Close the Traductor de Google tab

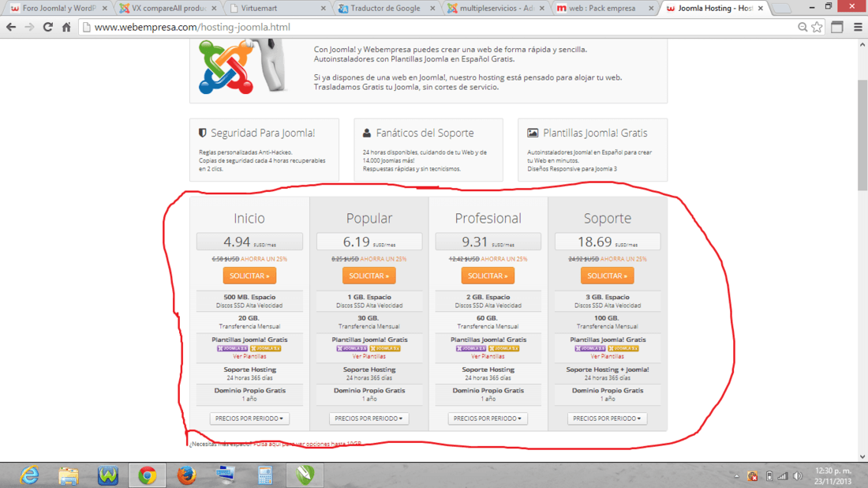(433, 9)
